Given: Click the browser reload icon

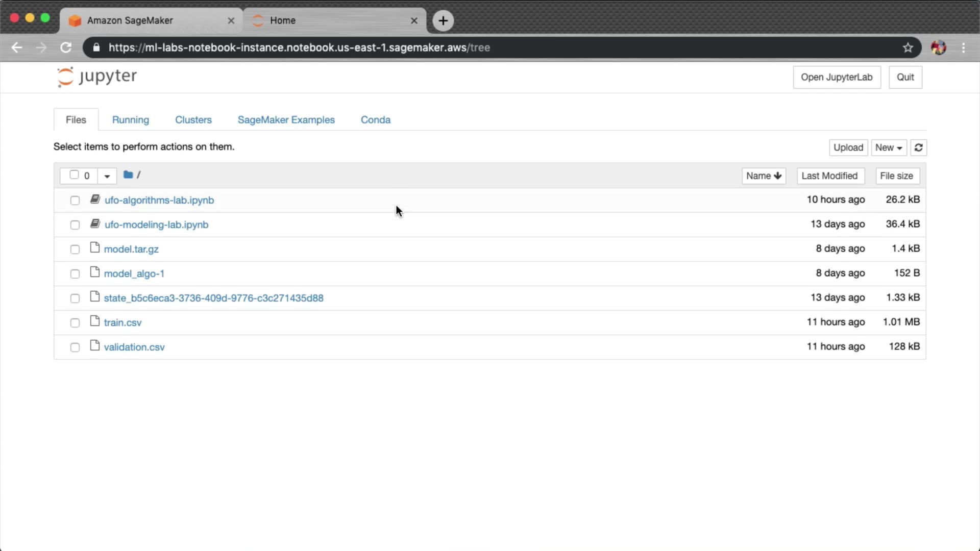Looking at the screenshot, I should (66, 47).
